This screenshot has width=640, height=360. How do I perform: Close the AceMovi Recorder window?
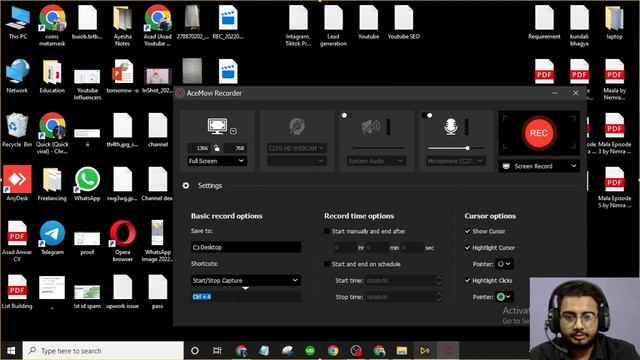point(576,93)
